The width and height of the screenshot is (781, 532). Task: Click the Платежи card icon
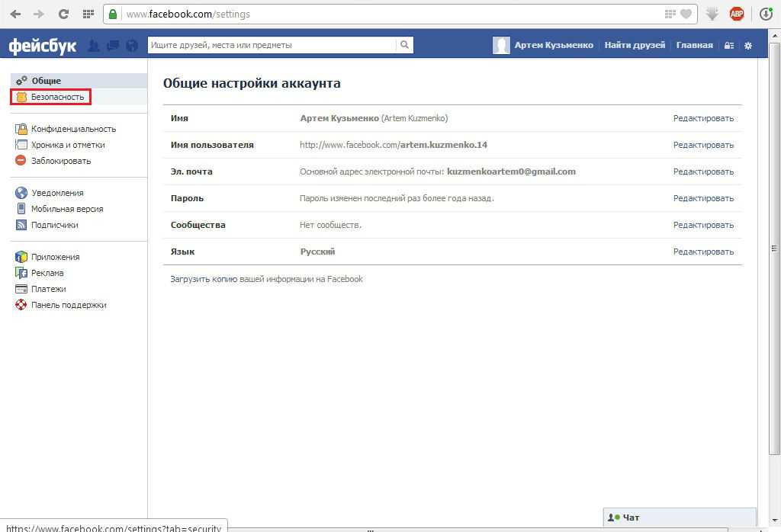point(21,289)
